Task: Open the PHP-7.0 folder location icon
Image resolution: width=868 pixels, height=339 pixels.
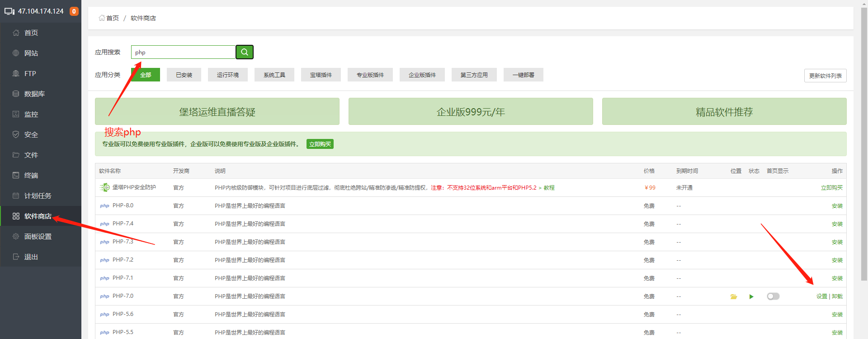Action: point(733,296)
